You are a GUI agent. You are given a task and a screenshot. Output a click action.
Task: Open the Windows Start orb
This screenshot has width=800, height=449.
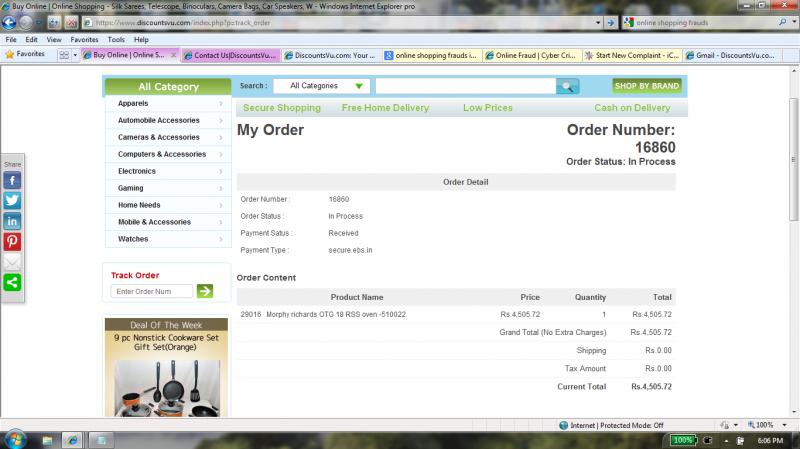pos(15,440)
